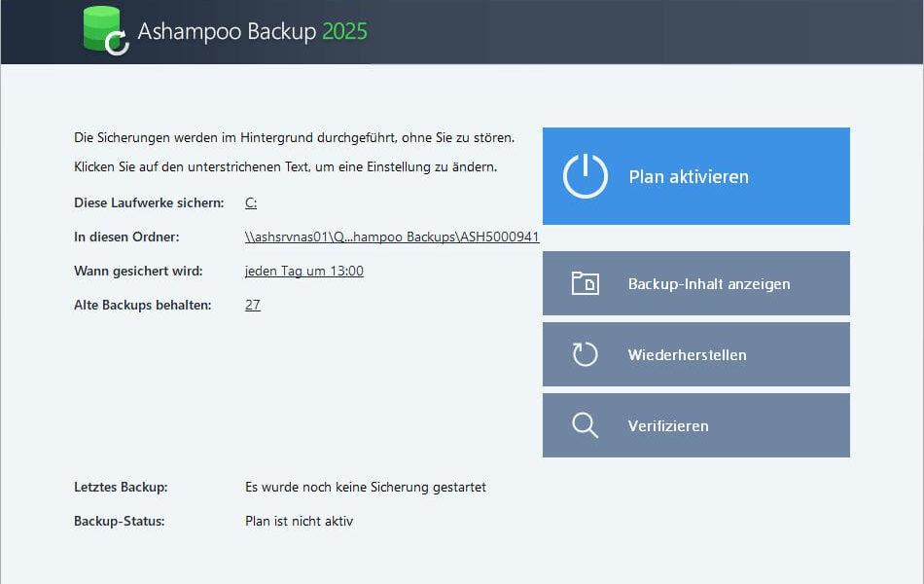Change schedule jeden Tag um 13:00

[x=304, y=272]
